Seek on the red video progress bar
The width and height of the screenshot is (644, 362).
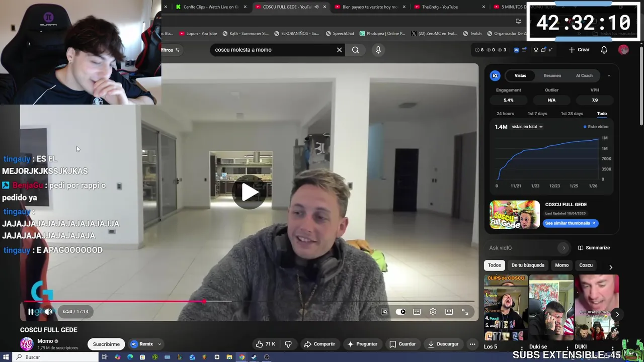click(250, 302)
